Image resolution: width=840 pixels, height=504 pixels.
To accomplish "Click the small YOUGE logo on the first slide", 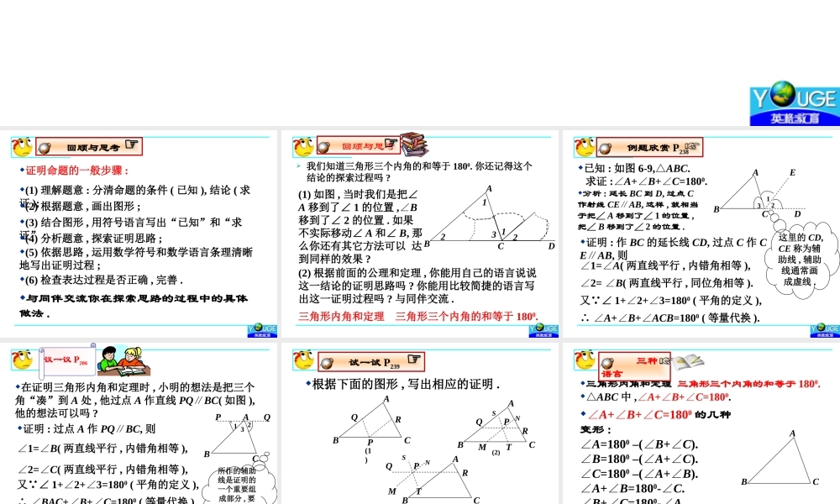I will coord(262,330).
